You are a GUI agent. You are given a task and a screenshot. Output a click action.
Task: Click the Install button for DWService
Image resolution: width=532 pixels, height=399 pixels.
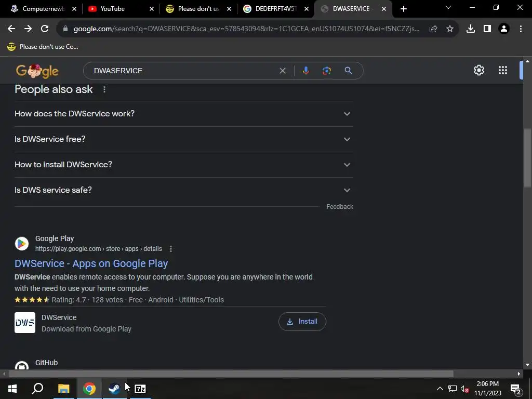[302, 322]
